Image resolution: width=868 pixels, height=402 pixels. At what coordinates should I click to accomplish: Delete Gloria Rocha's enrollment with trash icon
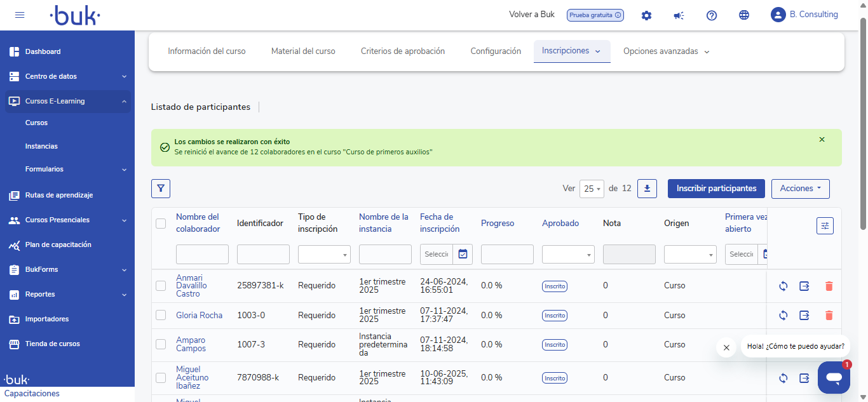(829, 316)
